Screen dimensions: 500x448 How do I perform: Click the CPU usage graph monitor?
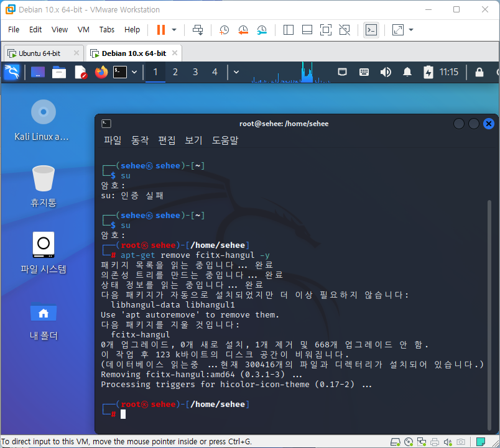[291, 72]
